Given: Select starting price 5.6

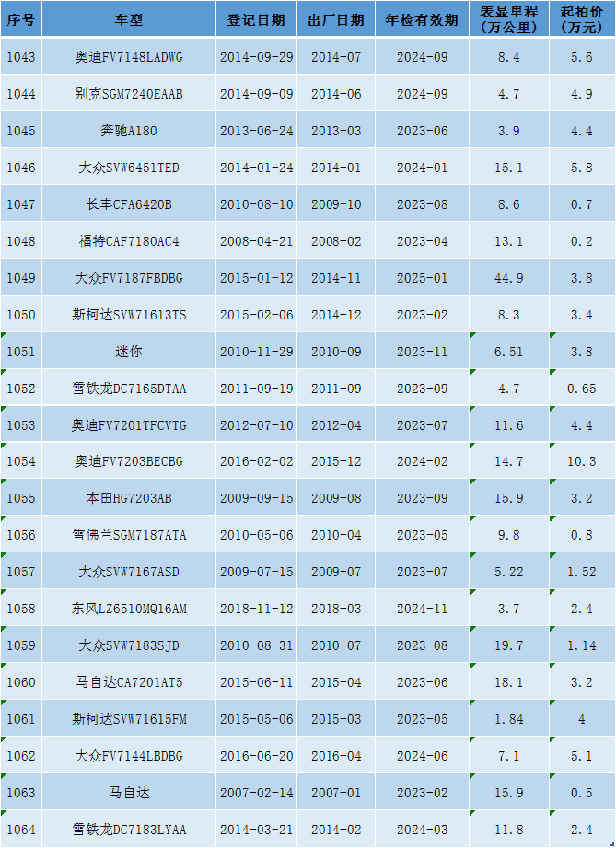Looking at the screenshot, I should click(582, 57).
